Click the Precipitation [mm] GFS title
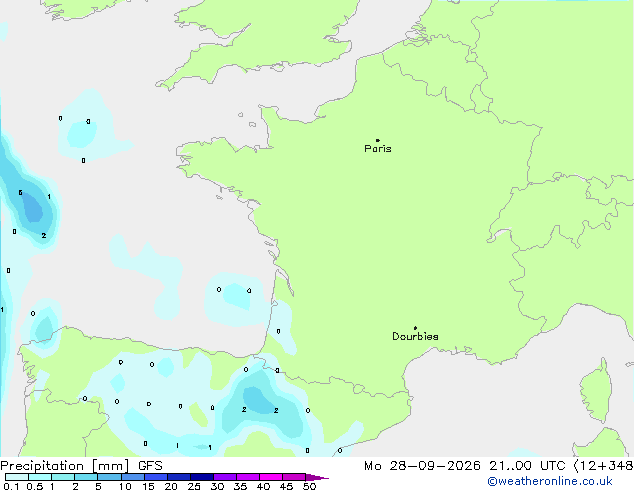Viewport: 634px width, 490px height. [81, 466]
